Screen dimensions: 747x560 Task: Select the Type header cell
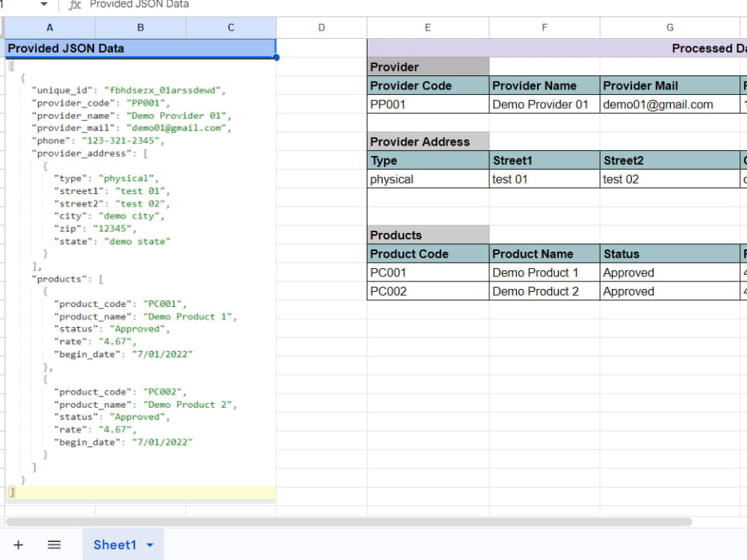click(428, 160)
